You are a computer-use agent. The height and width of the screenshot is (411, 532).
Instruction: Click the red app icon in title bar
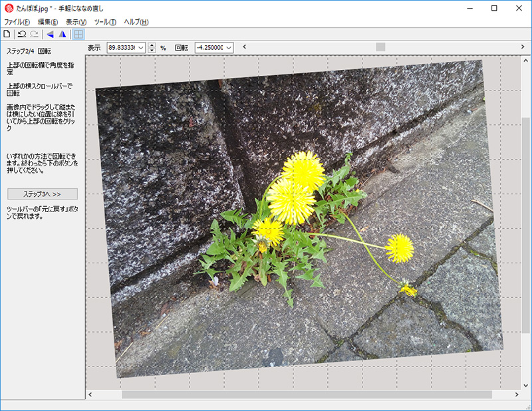pos(8,8)
